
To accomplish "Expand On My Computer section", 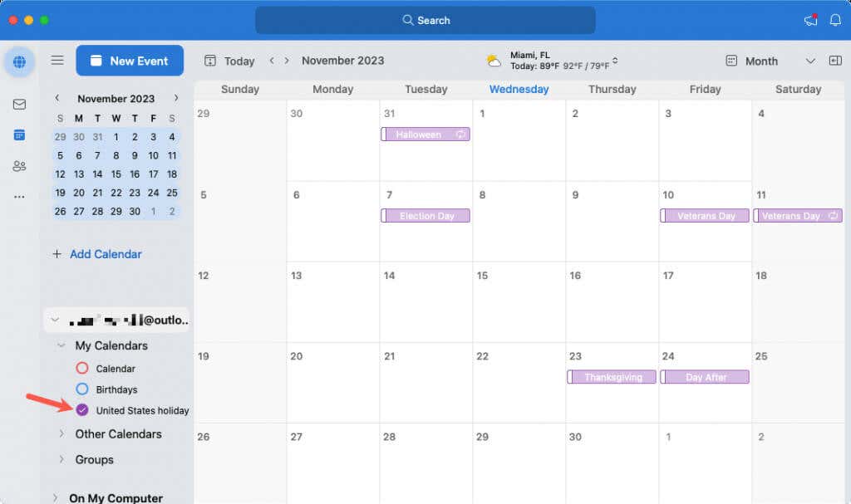I will pos(55,497).
